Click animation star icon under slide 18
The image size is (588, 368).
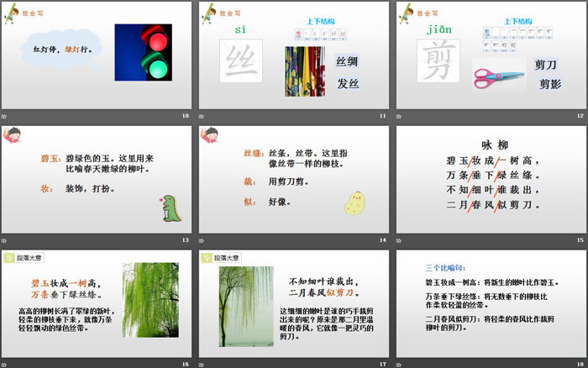tap(399, 365)
